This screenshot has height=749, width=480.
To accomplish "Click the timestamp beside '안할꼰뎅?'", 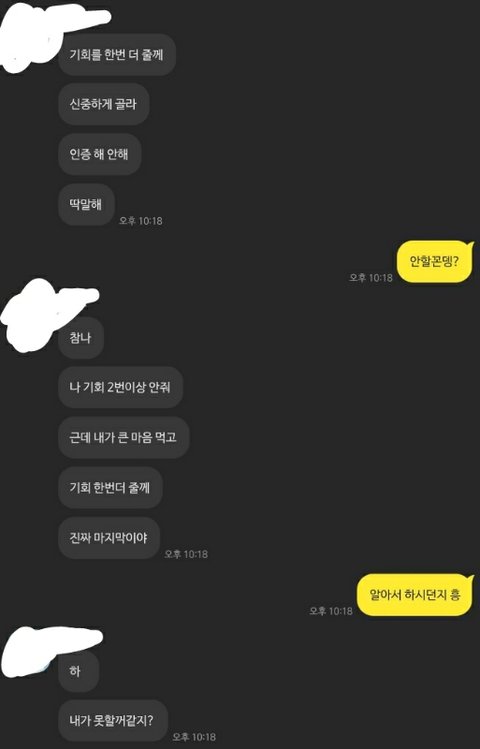I will (x=371, y=278).
